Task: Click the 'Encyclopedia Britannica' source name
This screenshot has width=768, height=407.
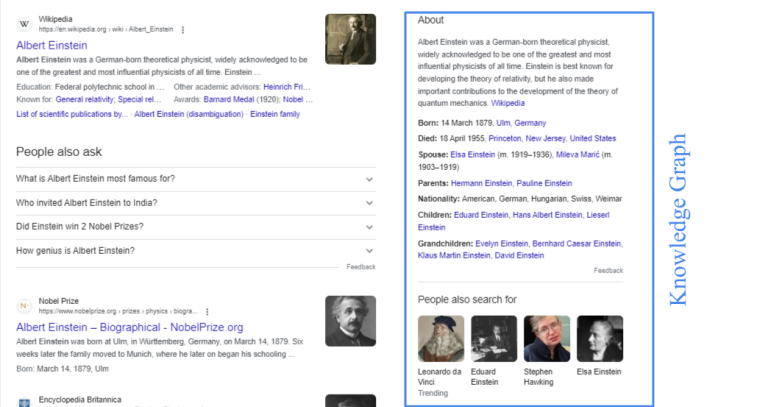Action: 80,400
